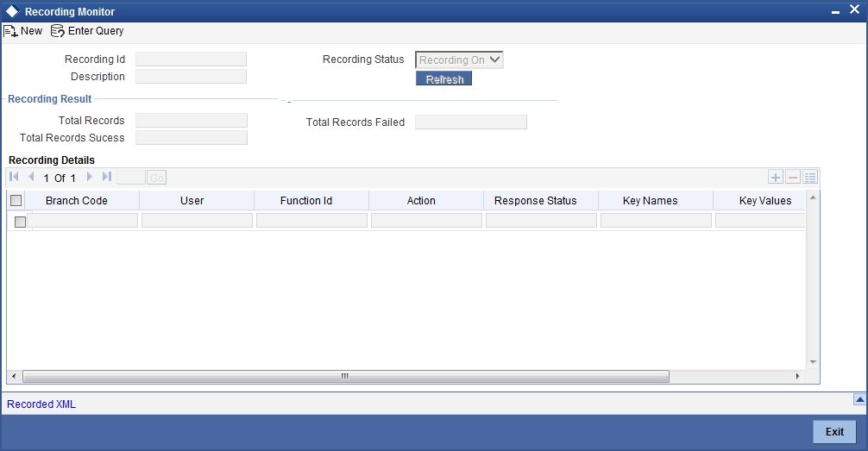Click the Key Names cell in first row

coord(656,221)
